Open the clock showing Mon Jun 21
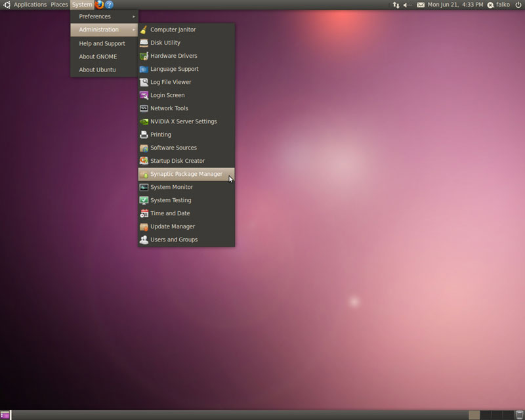Image resolution: width=525 pixels, height=420 pixels. [455, 5]
